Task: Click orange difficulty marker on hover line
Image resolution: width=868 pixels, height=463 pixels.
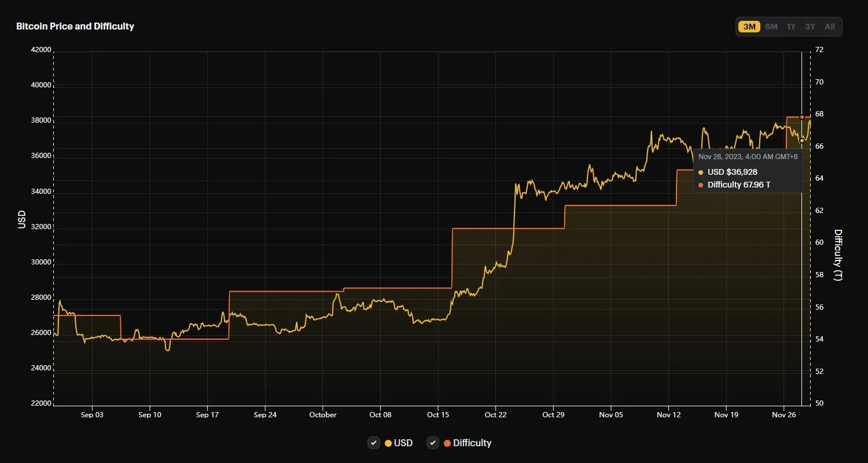Action: [802, 117]
